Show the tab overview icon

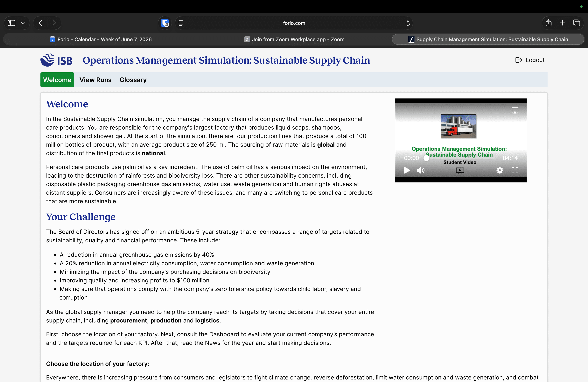576,23
